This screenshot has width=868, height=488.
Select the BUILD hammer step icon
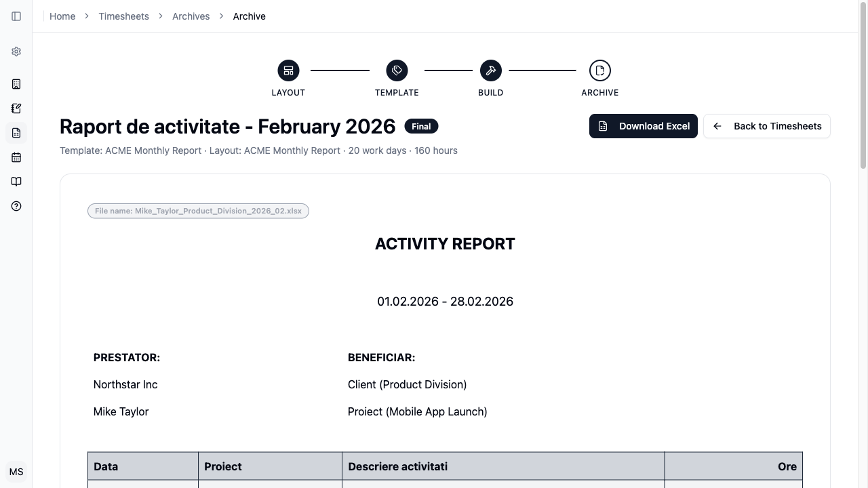tap(490, 70)
